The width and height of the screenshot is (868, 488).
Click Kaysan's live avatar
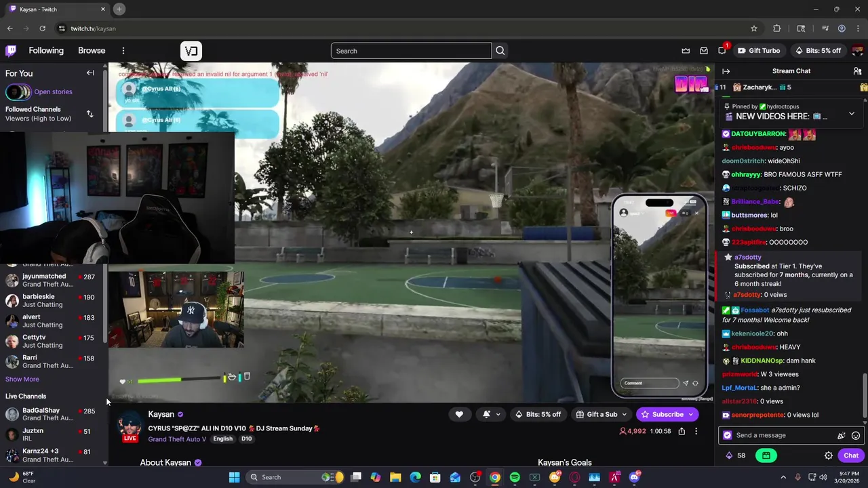pyautogui.click(x=130, y=427)
